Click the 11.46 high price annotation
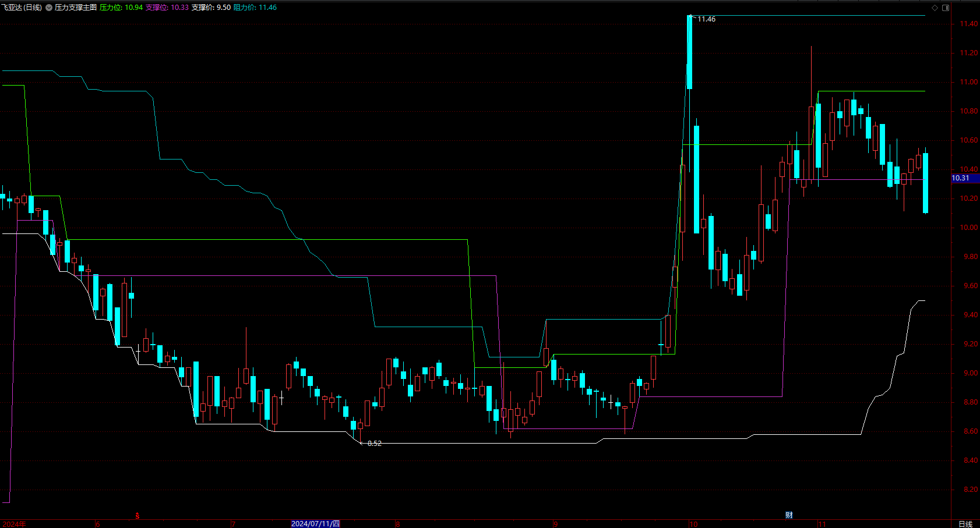The width and height of the screenshot is (980, 528). coord(707,19)
